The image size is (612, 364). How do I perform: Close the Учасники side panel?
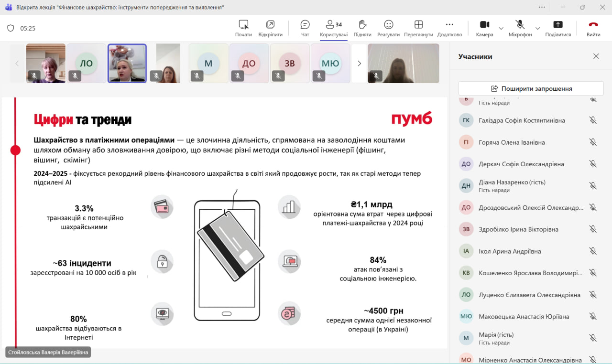click(x=596, y=56)
